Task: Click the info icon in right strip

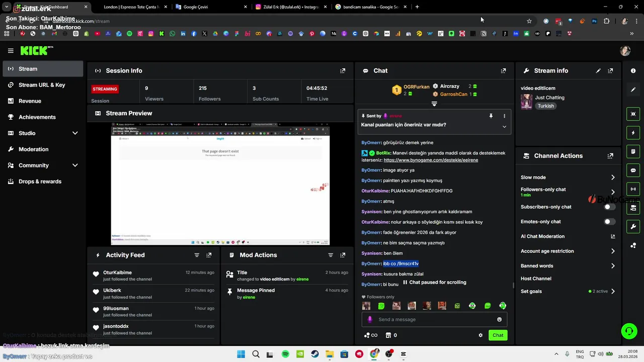Action: [633, 71]
